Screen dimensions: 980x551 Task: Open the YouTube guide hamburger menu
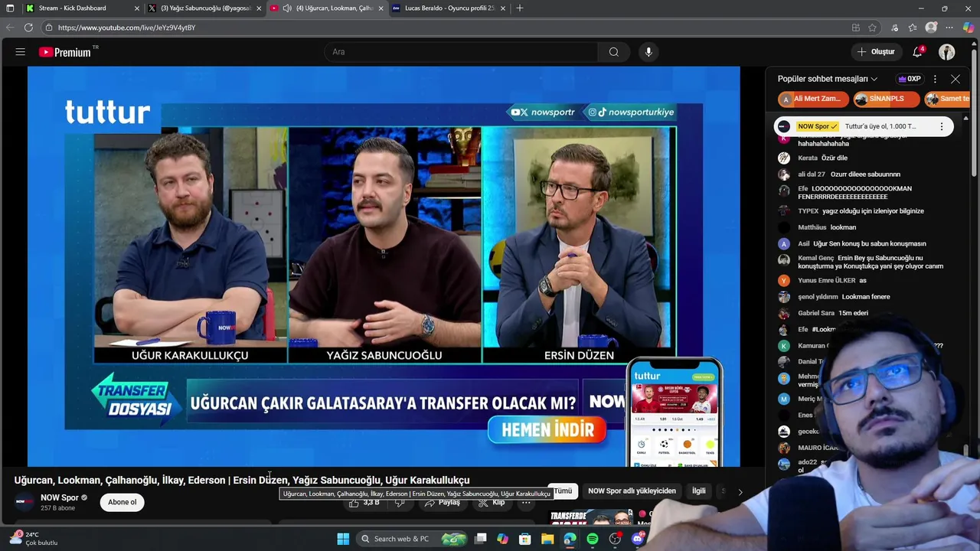pos(21,52)
